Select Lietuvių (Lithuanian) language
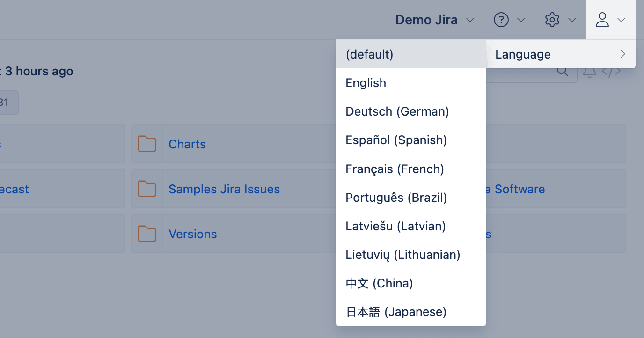Viewport: 644px width, 338px height. pos(411,255)
